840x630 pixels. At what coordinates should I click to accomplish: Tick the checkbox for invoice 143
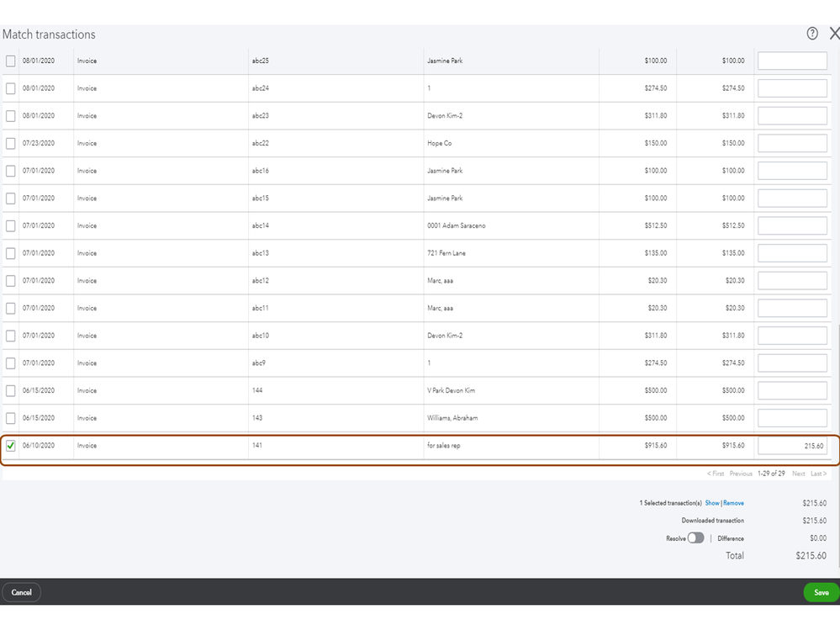[x=11, y=418]
